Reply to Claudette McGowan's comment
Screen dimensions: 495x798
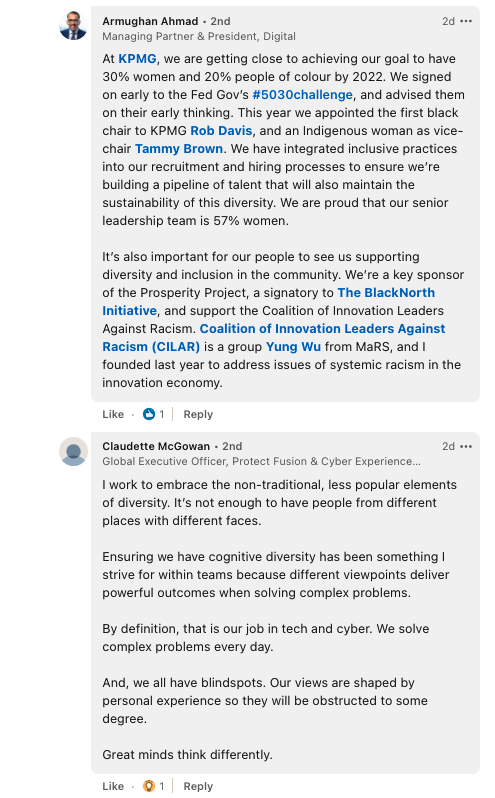pyautogui.click(x=198, y=786)
